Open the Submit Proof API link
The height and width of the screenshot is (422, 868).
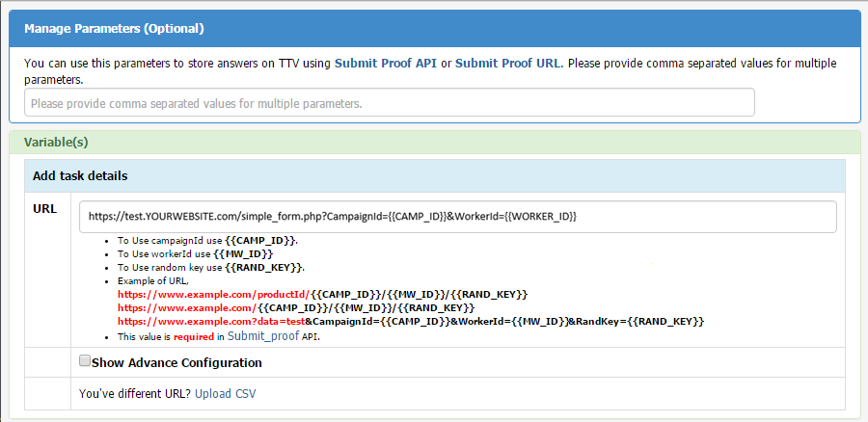point(385,64)
